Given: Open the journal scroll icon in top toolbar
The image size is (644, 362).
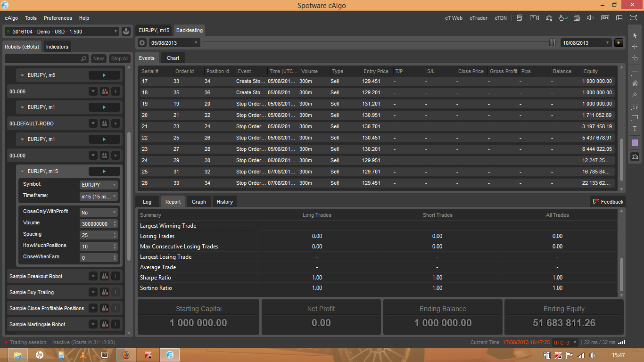Looking at the screenshot, I should [x=520, y=18].
